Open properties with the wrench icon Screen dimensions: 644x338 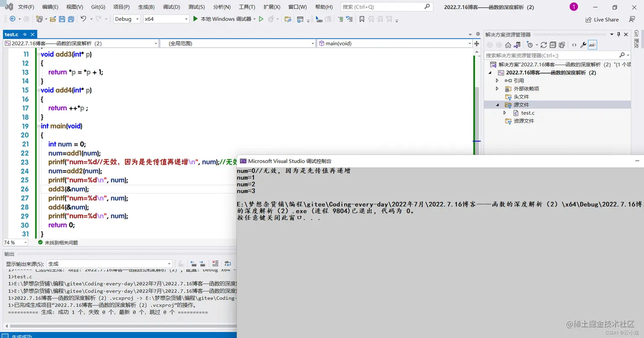[584, 45]
